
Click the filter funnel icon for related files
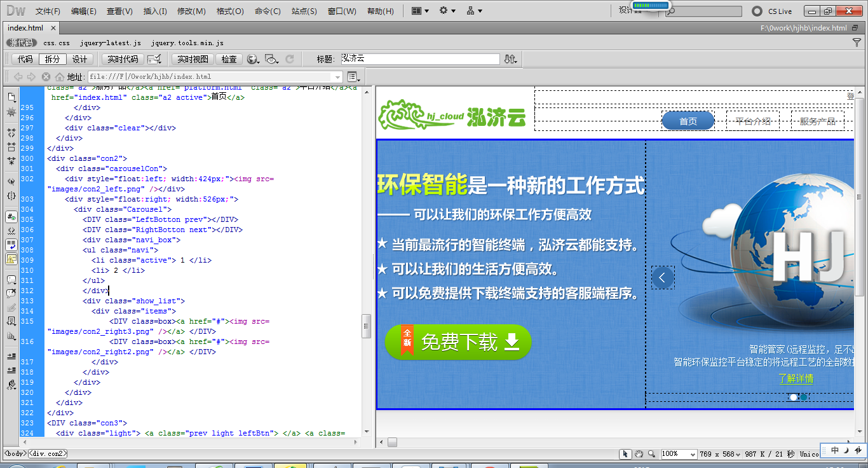point(857,43)
